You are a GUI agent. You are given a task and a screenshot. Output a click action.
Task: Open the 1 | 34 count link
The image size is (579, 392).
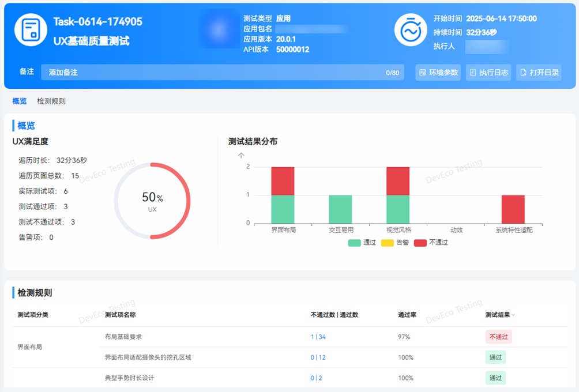(x=318, y=337)
